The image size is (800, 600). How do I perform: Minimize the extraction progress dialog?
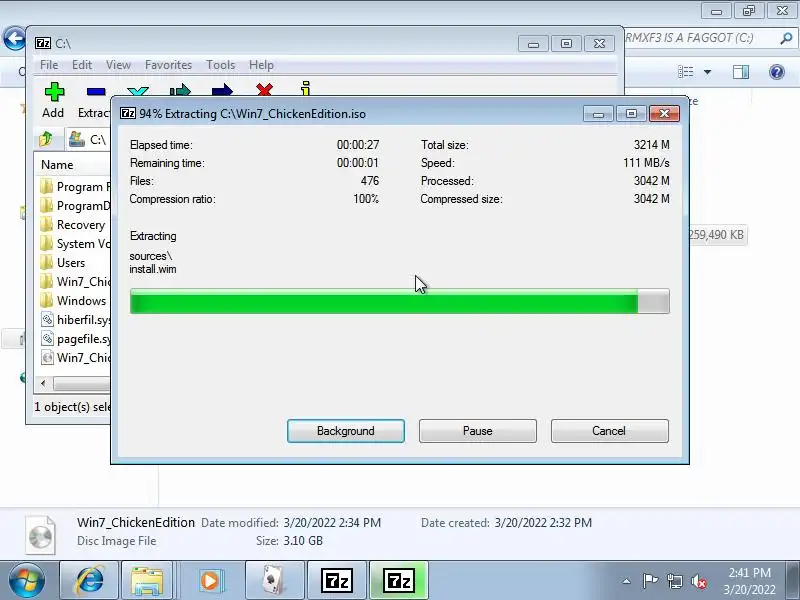click(599, 113)
